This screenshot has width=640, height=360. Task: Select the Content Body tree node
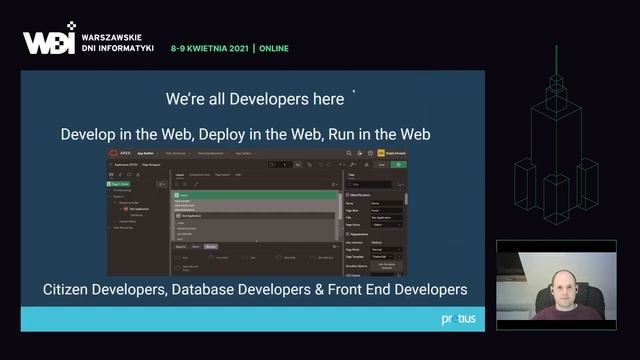pyautogui.click(x=128, y=221)
